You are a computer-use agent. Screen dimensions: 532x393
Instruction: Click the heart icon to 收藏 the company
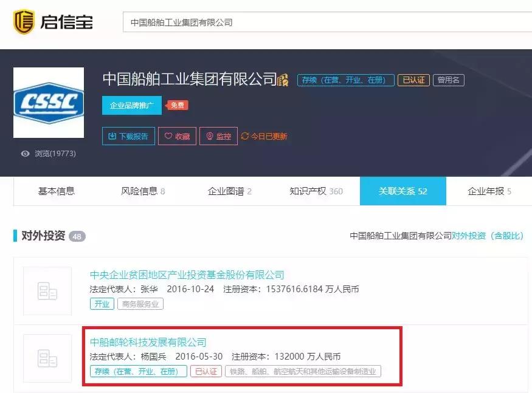click(168, 136)
